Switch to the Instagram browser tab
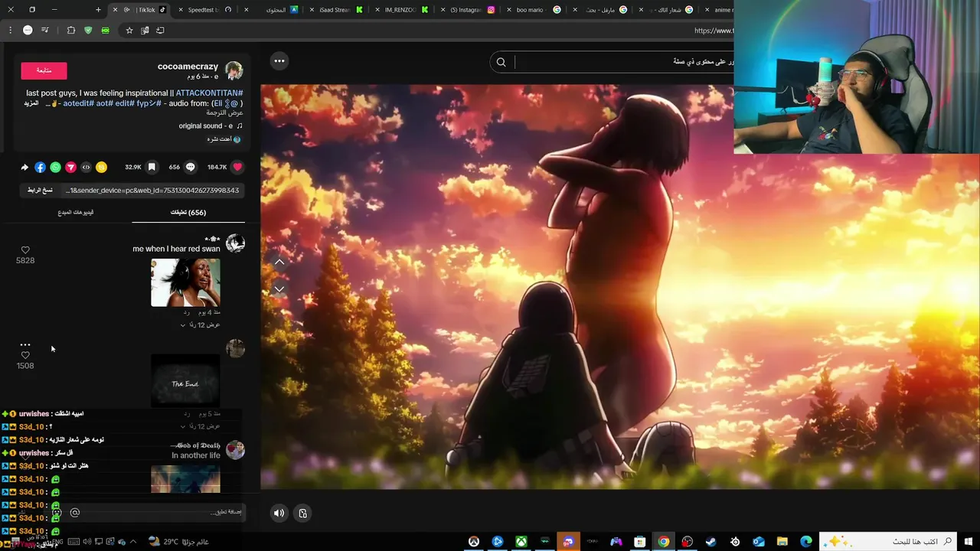This screenshot has height=551, width=980. pos(469,10)
